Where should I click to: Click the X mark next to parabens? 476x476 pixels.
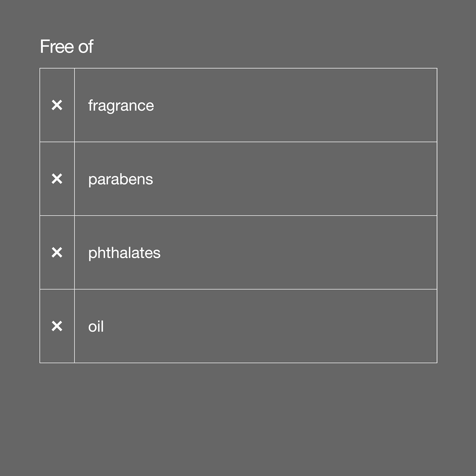point(57,179)
